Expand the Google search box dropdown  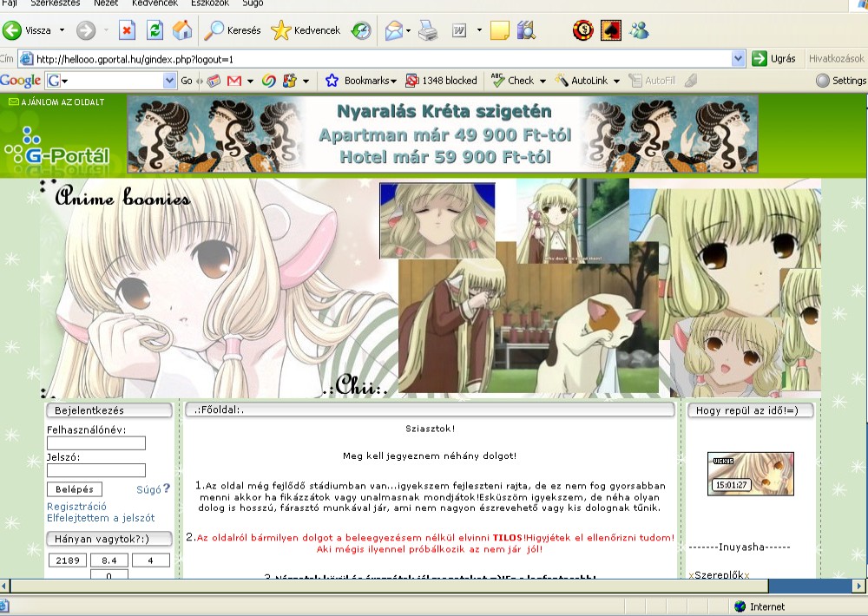tap(170, 81)
